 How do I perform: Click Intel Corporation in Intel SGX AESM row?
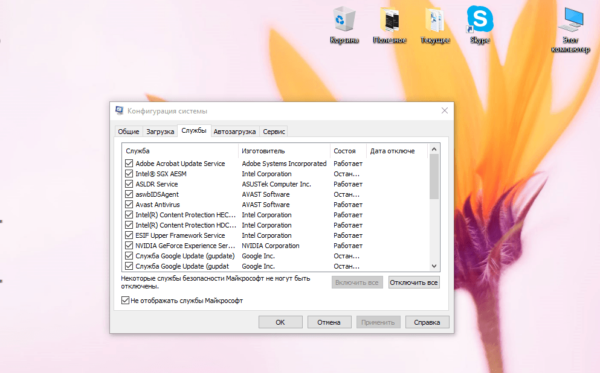tap(266, 174)
